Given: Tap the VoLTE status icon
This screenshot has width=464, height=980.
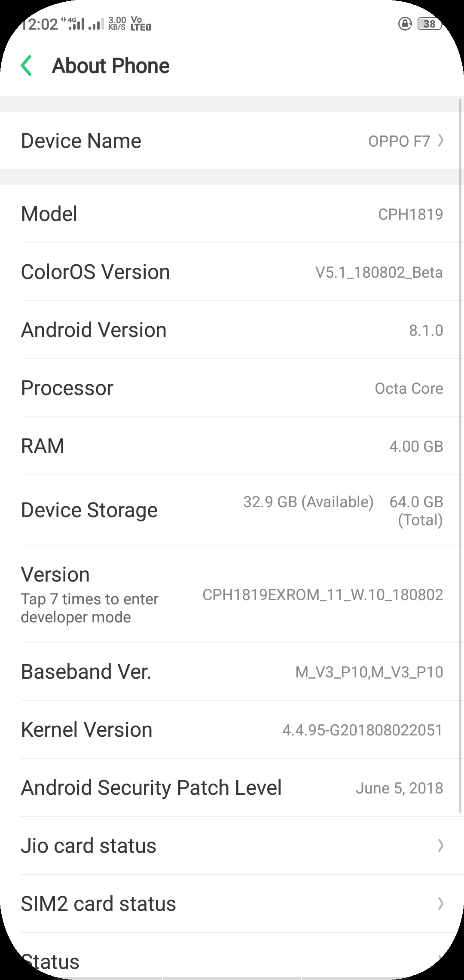Looking at the screenshot, I should click(x=140, y=24).
